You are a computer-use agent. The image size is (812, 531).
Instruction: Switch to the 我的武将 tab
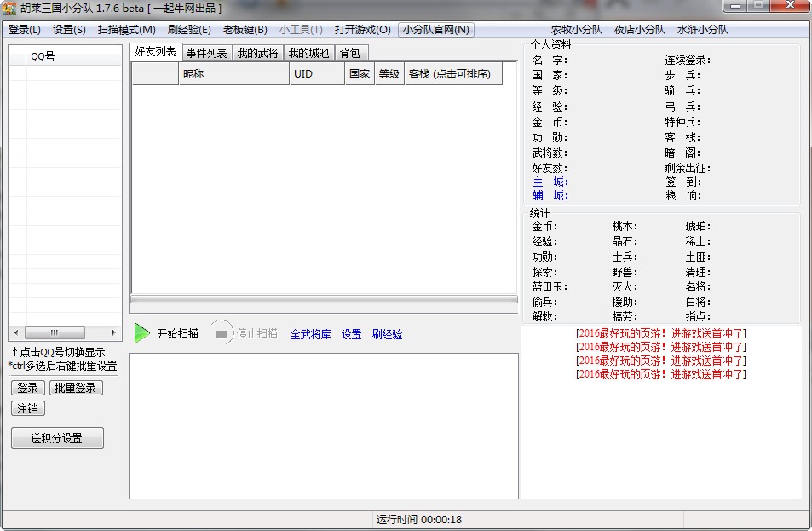click(x=257, y=52)
